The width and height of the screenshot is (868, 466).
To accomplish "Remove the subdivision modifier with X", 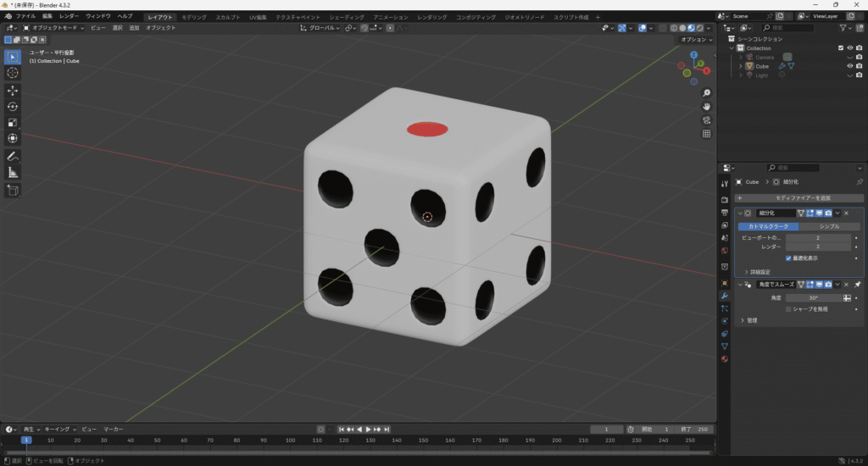I will (x=846, y=213).
